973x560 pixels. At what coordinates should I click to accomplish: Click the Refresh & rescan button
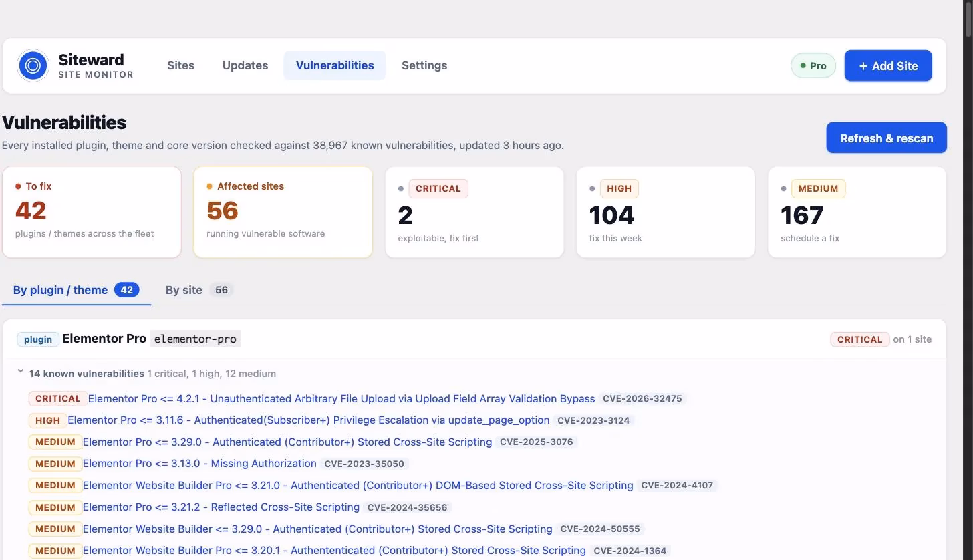point(886,138)
